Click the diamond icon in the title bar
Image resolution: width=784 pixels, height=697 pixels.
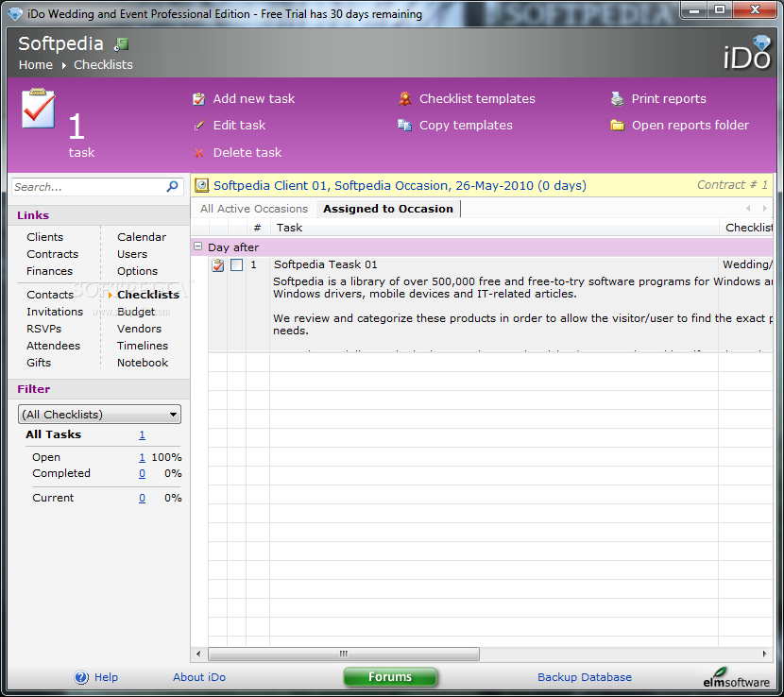click(15, 13)
